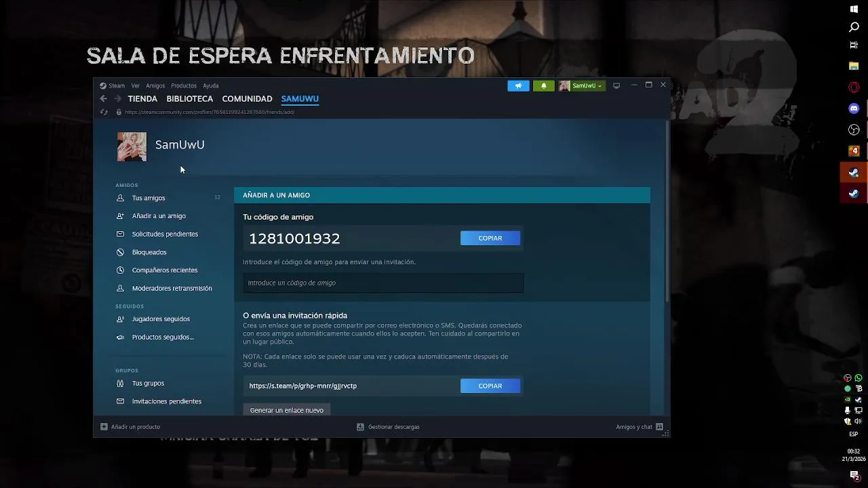Select the SAMUWU tab
Screen dimensions: 868x488
coord(300,99)
